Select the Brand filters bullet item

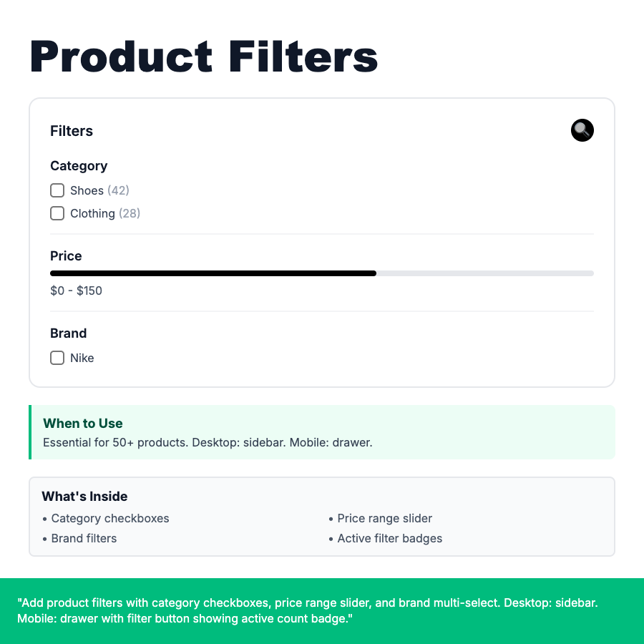(84, 538)
